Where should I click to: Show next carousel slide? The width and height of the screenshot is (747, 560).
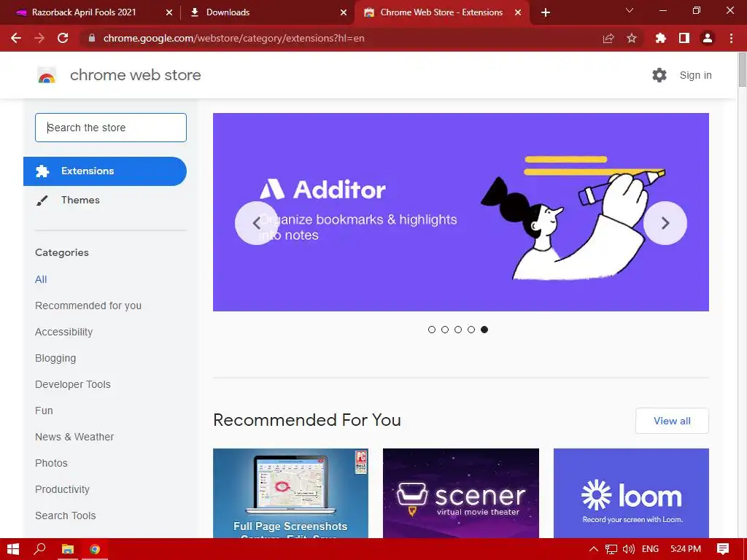click(x=665, y=223)
